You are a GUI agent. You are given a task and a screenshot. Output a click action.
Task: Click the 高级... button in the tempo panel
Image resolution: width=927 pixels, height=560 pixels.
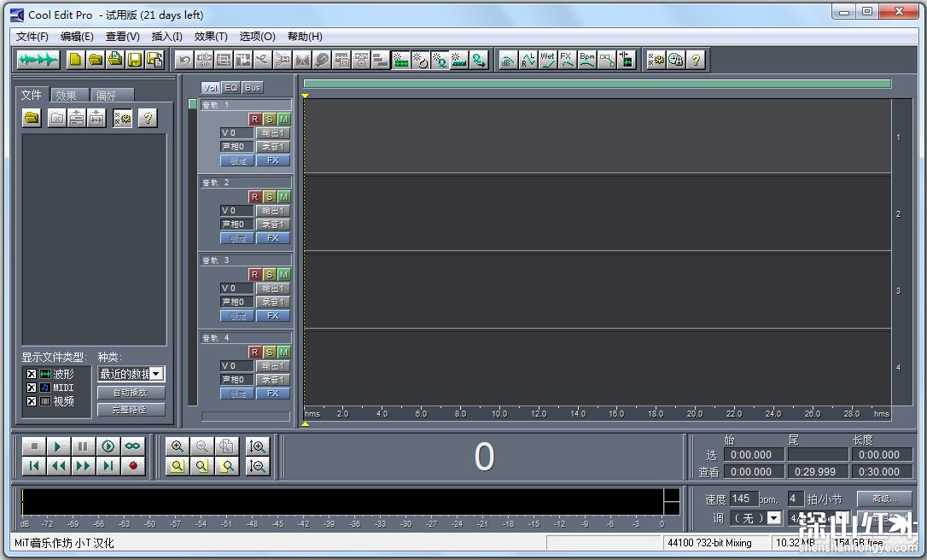click(883, 499)
